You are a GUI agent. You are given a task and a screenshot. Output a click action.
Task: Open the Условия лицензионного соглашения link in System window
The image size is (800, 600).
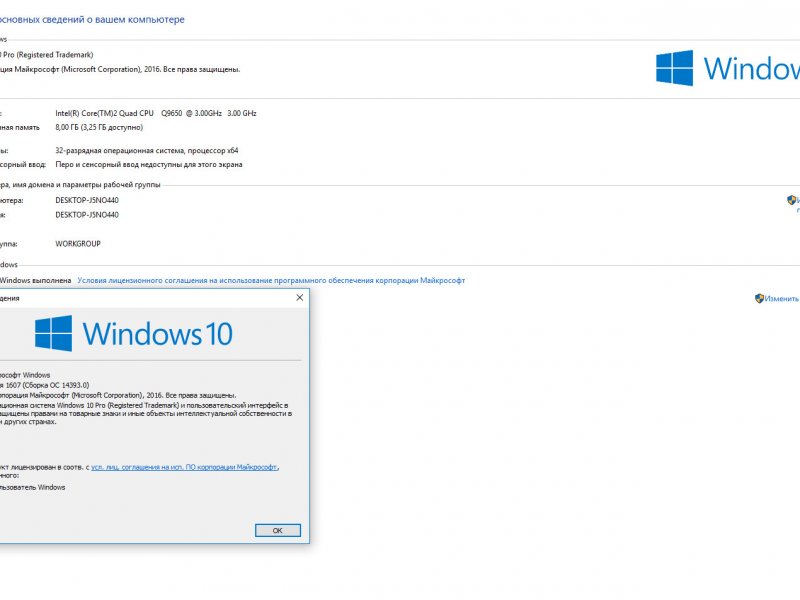coord(271,280)
